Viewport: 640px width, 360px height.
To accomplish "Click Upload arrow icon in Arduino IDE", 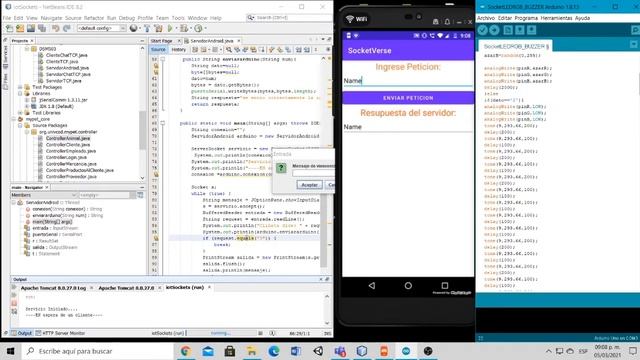I will click(x=494, y=30).
